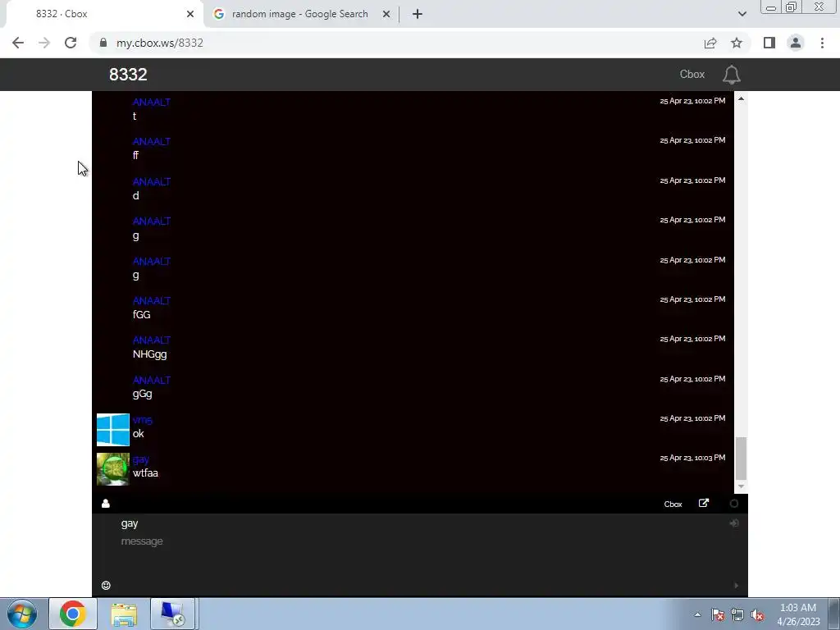Click the chat refresh circle icon
The height and width of the screenshot is (630, 840).
pos(734,504)
